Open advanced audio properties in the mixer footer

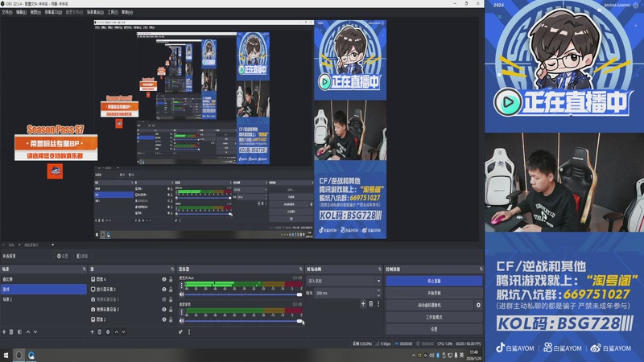click(x=180, y=331)
